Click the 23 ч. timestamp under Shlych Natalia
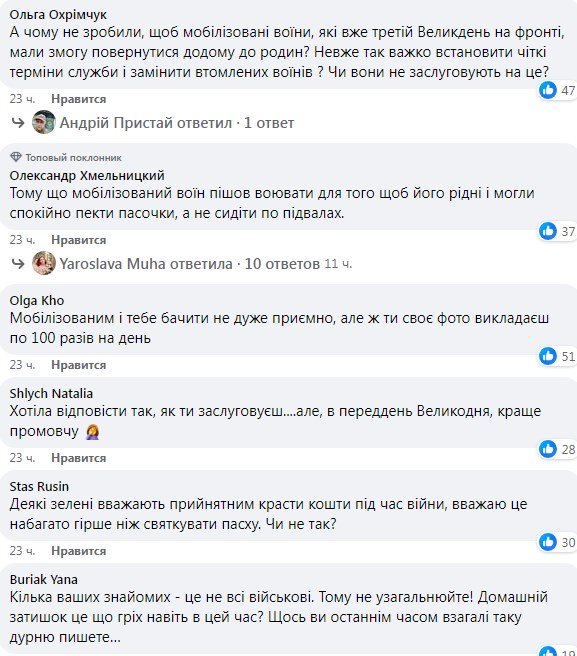577x656 pixels. tap(23, 458)
